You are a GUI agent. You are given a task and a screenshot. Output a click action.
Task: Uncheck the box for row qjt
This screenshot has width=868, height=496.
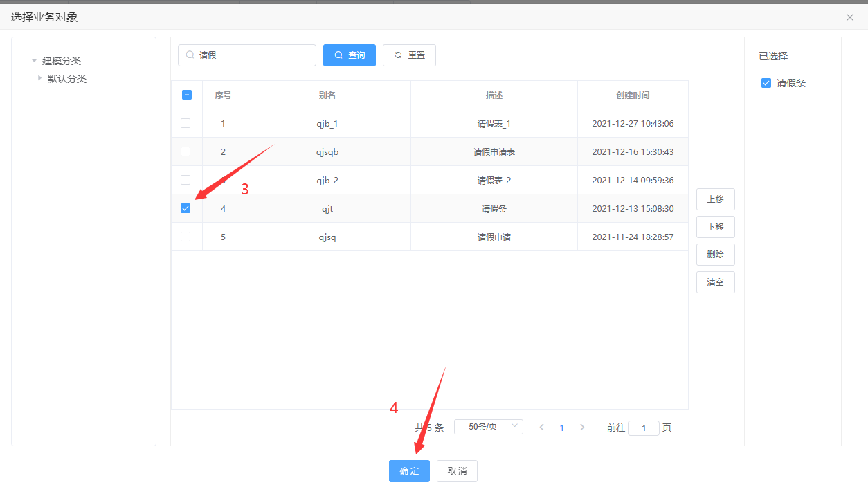click(x=186, y=208)
